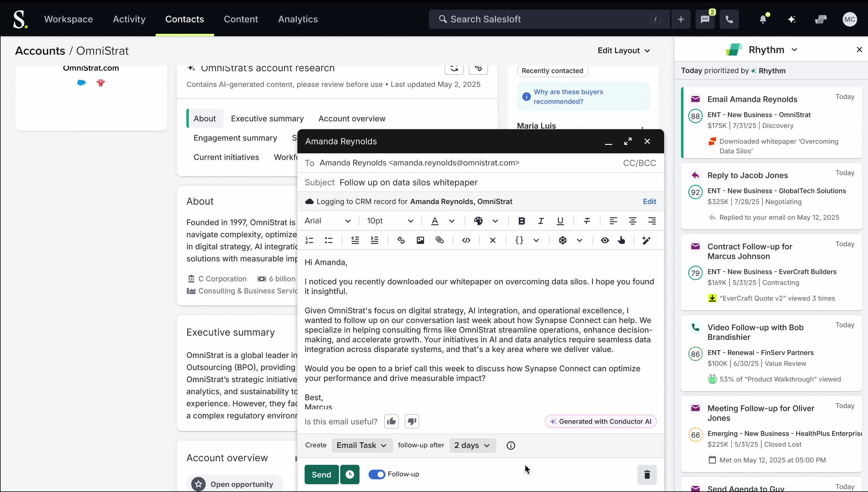Open 'Why are these buyers recommended?' link
Screen dimensions: 868x492
pos(568,97)
